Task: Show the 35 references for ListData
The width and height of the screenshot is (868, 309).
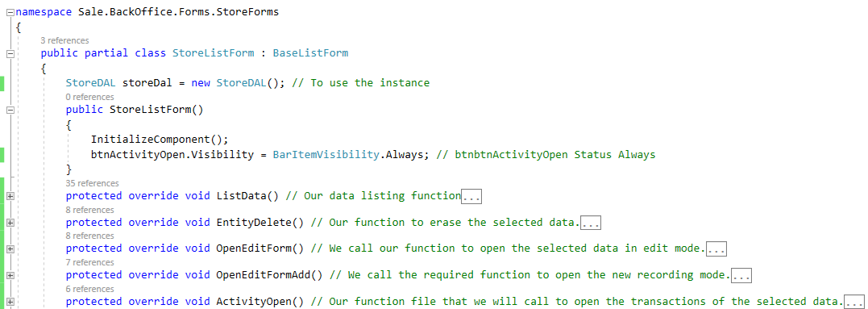Action: (92, 183)
